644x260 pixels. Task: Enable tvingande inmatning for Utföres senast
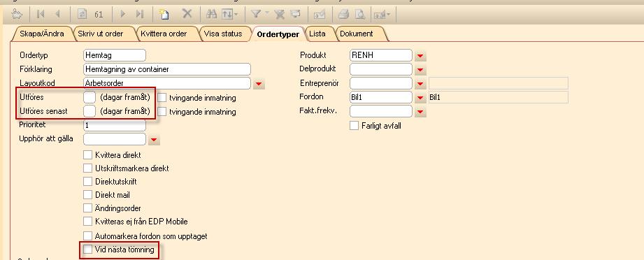point(162,111)
